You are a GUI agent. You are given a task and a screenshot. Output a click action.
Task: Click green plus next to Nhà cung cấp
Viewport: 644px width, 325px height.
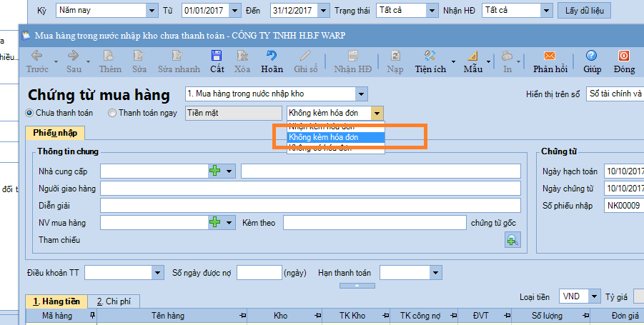[214, 171]
